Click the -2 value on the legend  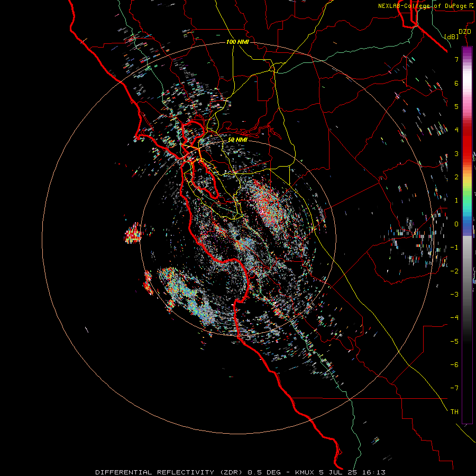(x=454, y=271)
